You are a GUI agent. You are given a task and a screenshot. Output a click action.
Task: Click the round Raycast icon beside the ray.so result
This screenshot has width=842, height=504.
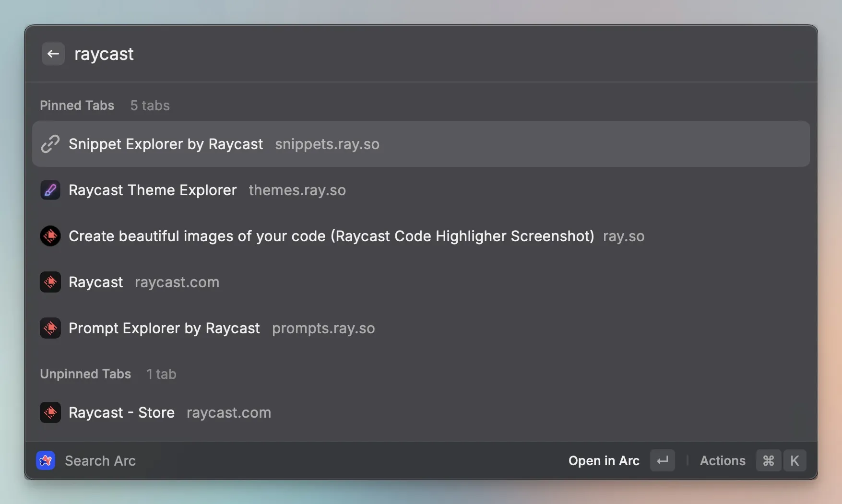50,236
